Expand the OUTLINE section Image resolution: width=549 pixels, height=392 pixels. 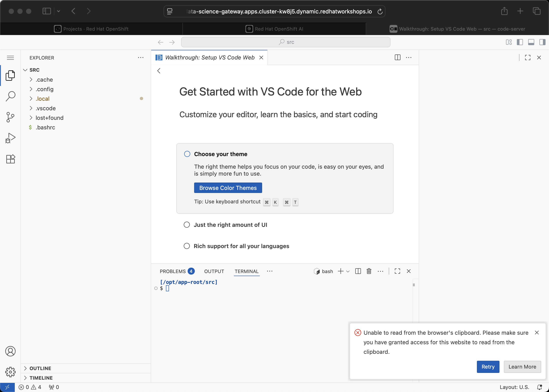click(40, 368)
